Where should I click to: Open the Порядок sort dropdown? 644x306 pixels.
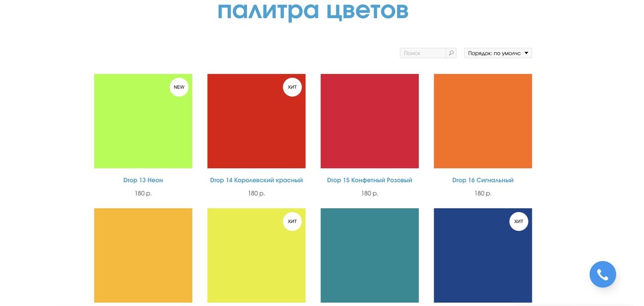(x=498, y=53)
